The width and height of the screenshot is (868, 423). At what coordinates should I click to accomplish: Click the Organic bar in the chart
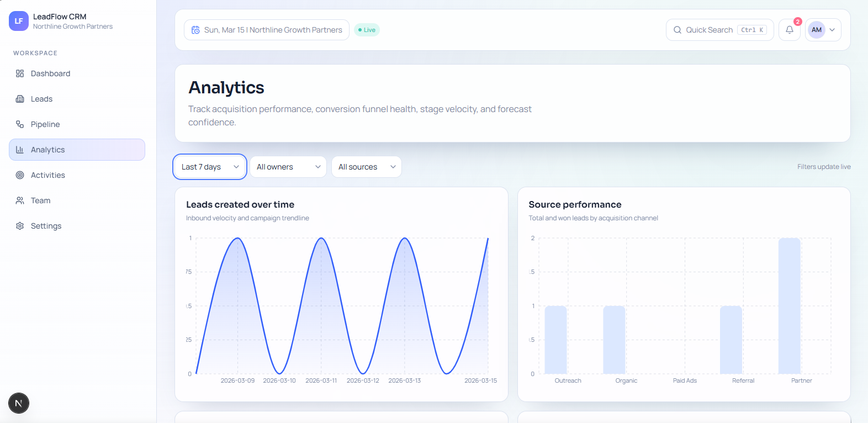tap(614, 340)
